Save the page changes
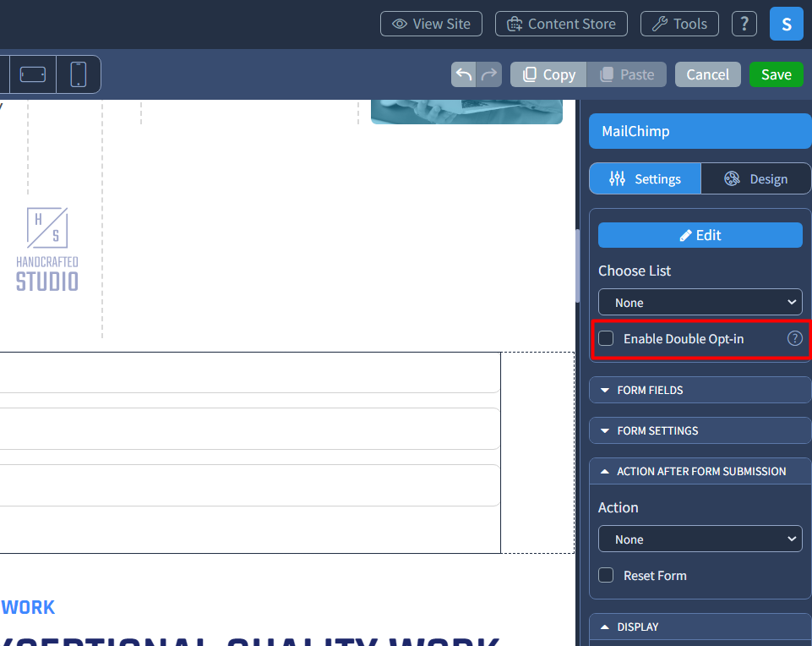The height and width of the screenshot is (646, 812). [777, 74]
